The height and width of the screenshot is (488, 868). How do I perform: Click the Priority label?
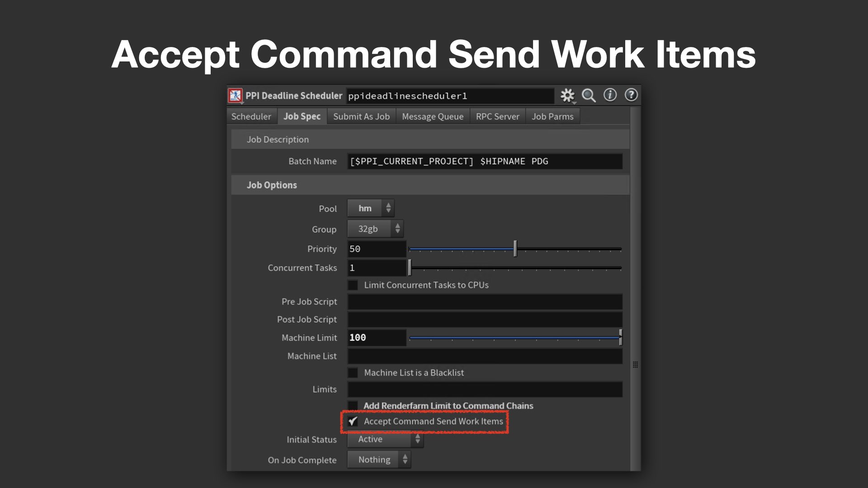322,249
